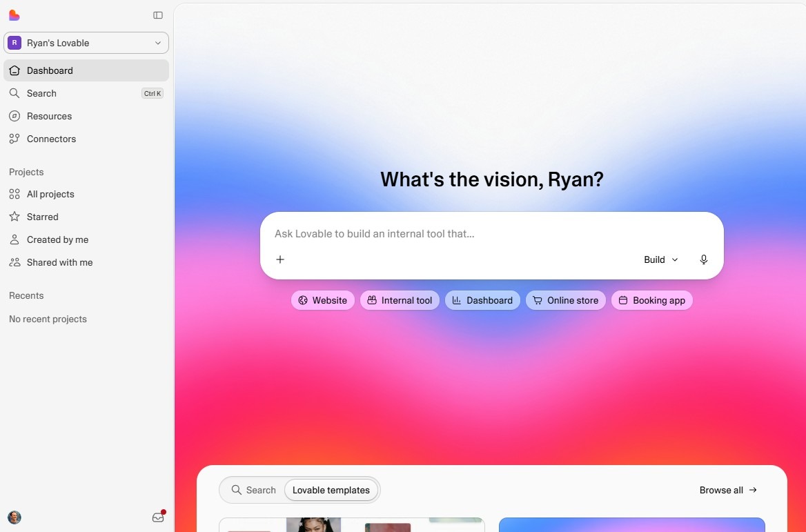Show projects Created by me

(x=86, y=239)
